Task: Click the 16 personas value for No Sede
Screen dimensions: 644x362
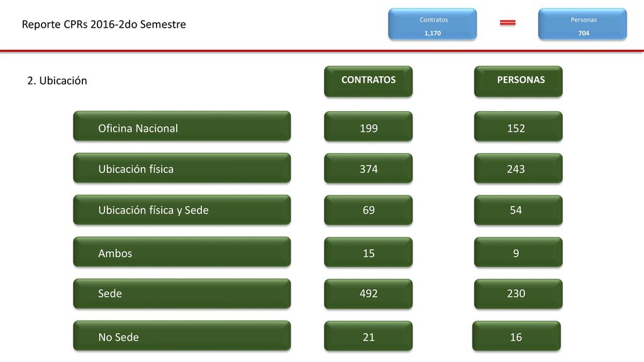Action: pos(516,336)
